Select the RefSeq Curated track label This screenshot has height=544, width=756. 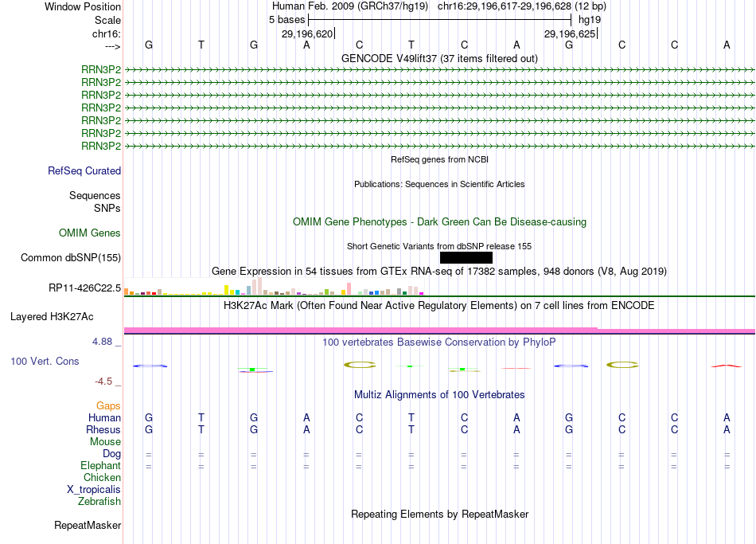click(x=84, y=171)
